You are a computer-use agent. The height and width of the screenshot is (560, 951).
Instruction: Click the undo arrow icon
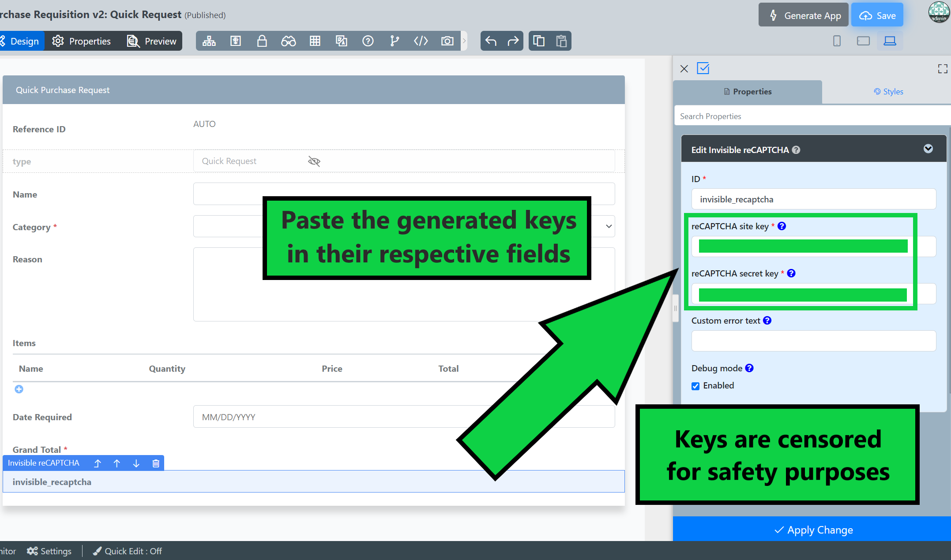[x=491, y=41]
